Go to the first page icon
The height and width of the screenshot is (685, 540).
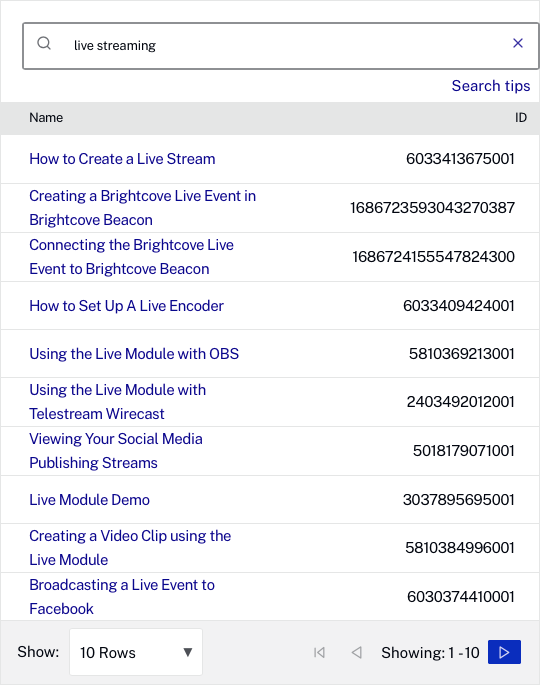point(319,652)
